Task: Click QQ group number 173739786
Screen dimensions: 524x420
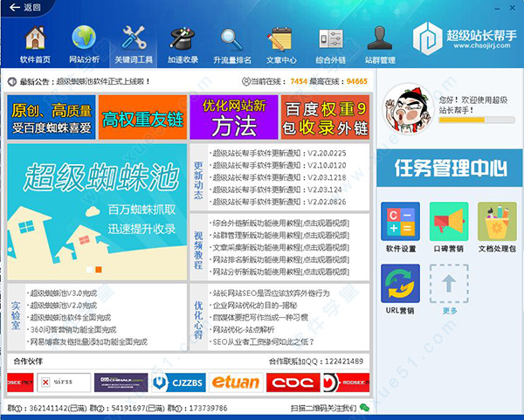Action: coord(208,409)
